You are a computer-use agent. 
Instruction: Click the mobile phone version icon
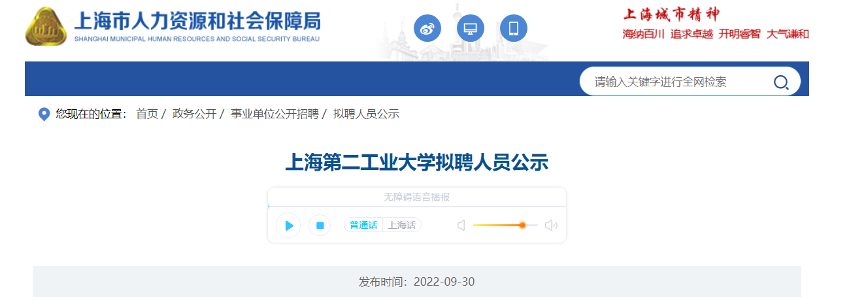(x=514, y=28)
